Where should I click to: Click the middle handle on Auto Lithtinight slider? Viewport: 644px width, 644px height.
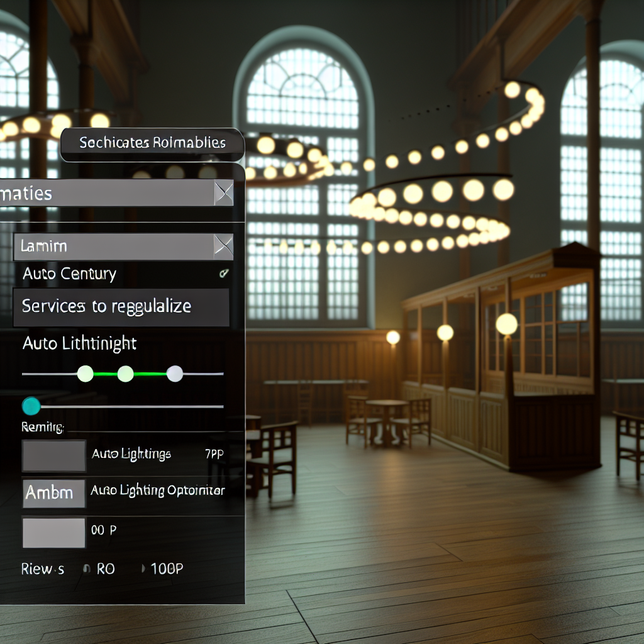point(126,374)
